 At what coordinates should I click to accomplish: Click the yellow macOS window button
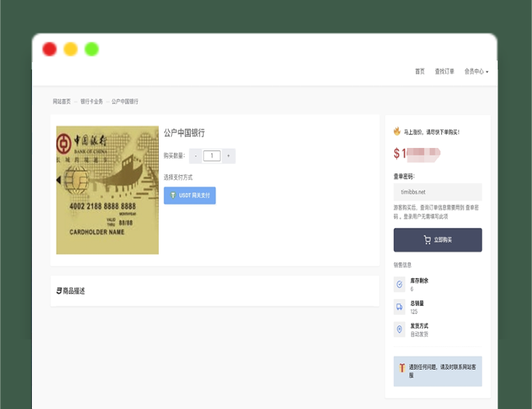(70, 49)
